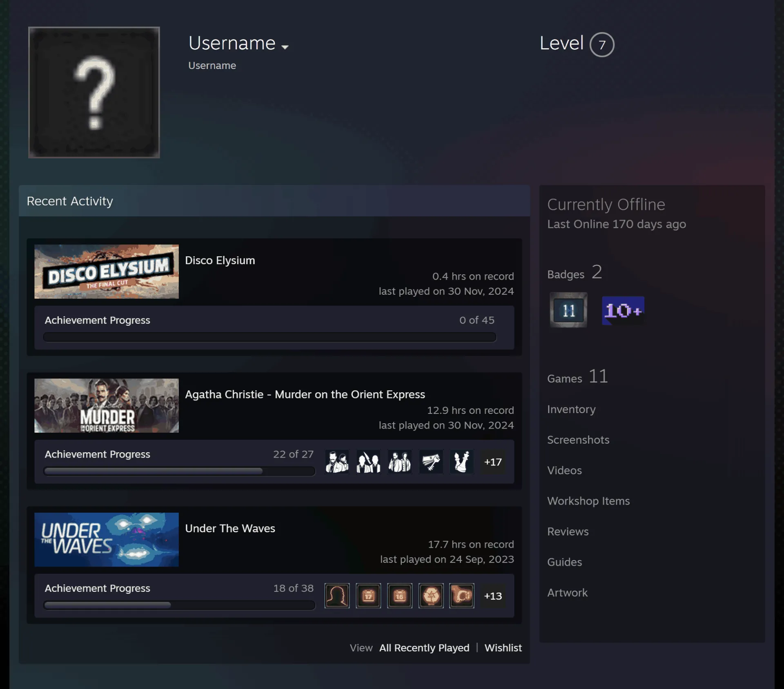The image size is (784, 689).
Task: View first Orient Express achievement icon with two men
Action: [x=337, y=462]
